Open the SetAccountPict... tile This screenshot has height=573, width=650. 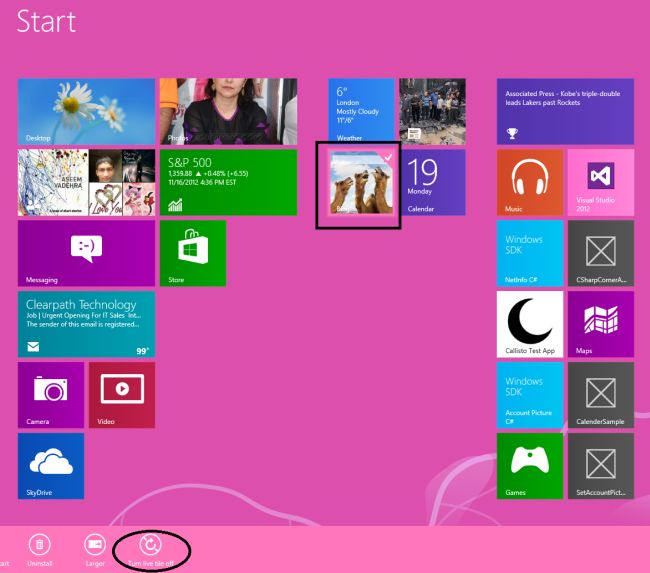point(601,466)
